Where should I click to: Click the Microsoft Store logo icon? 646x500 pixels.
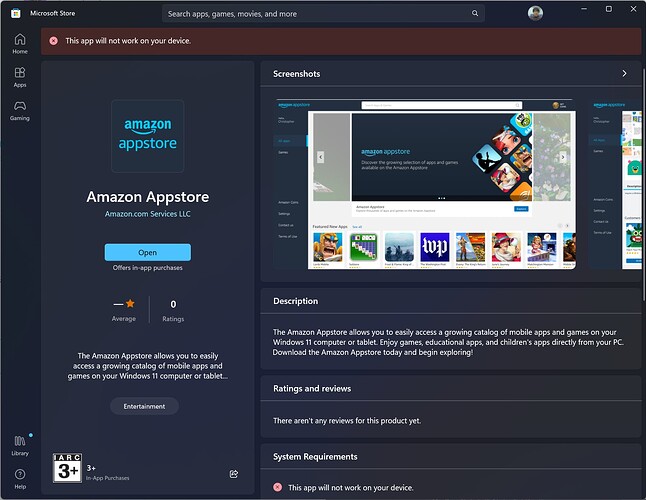(16, 13)
